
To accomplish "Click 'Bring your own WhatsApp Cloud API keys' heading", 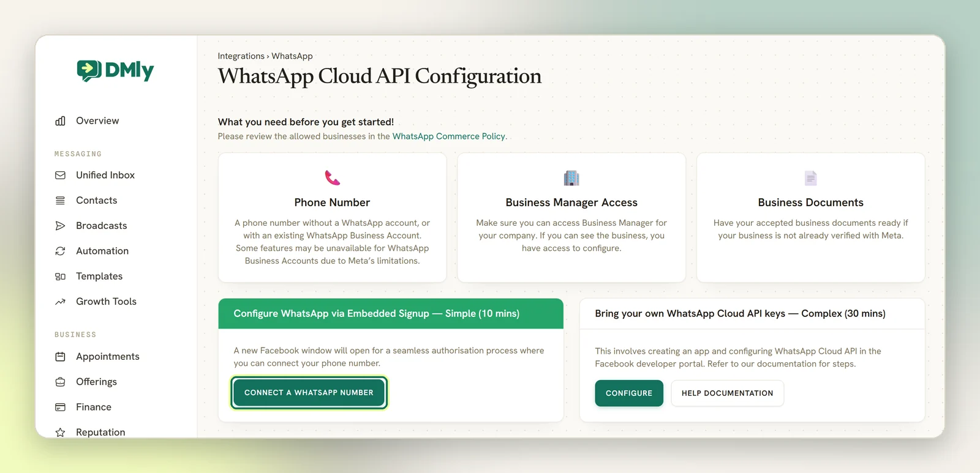I will (x=740, y=314).
